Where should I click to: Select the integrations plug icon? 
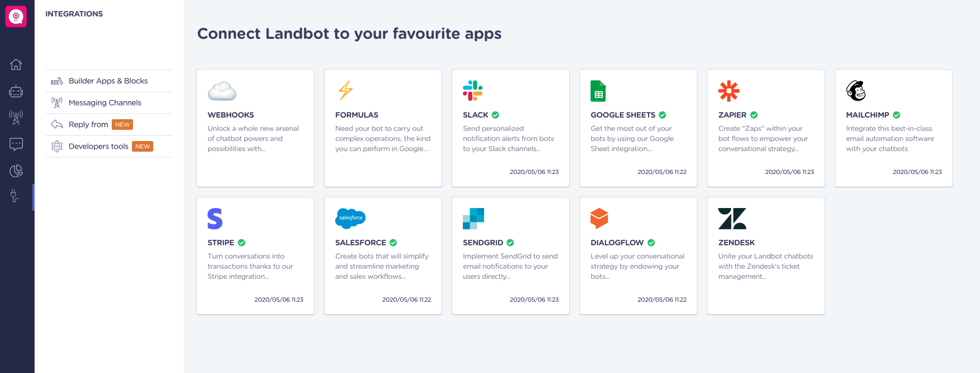(x=15, y=196)
